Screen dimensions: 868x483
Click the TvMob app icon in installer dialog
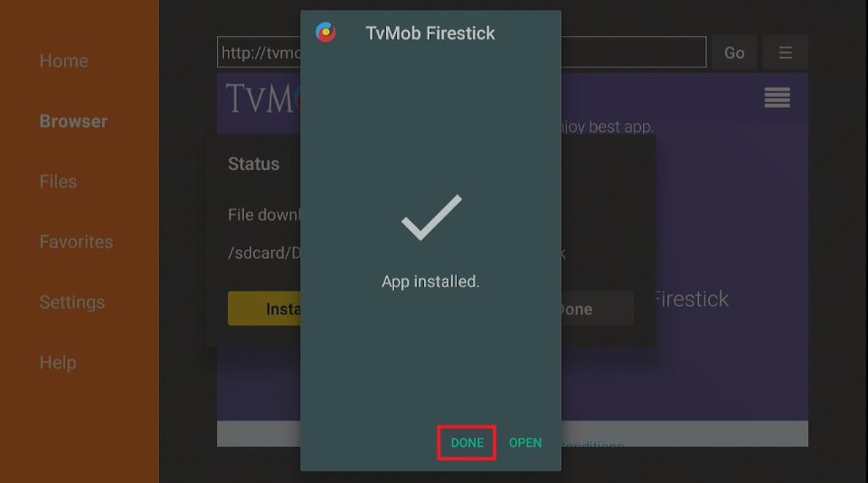click(325, 33)
